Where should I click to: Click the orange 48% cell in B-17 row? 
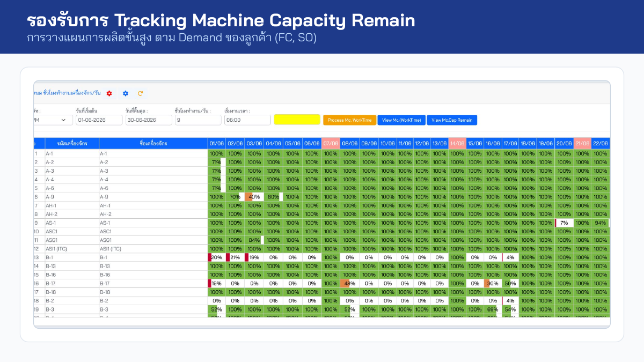click(349, 284)
